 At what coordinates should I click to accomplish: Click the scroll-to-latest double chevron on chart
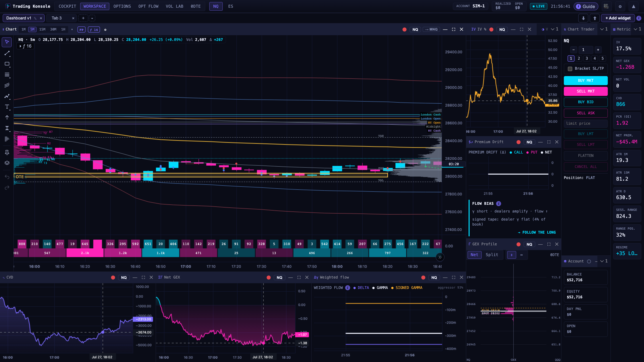(440, 257)
